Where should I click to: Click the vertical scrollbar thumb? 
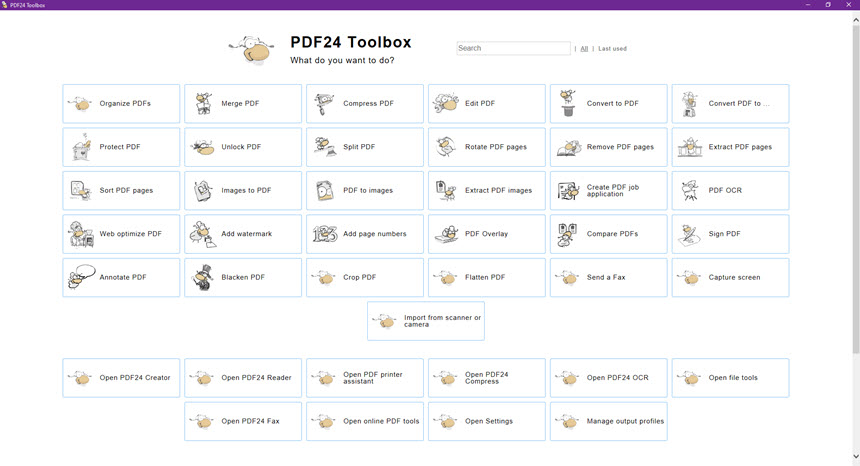(856, 189)
